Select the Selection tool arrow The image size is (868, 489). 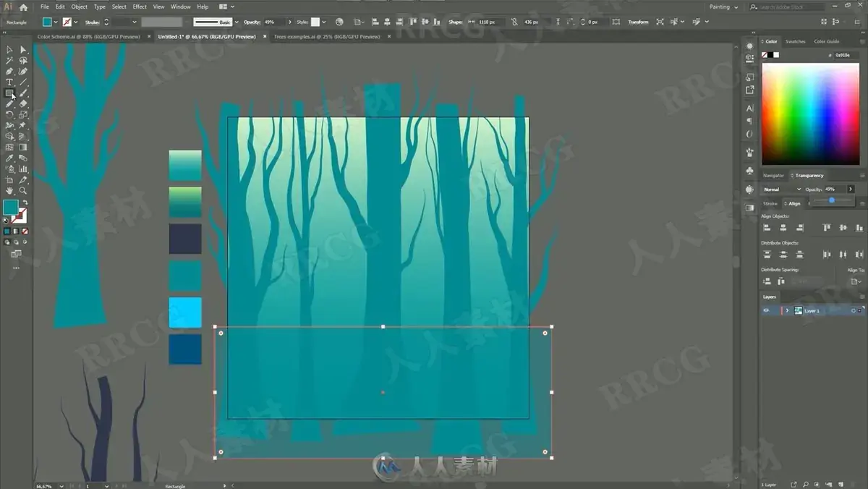pyautogui.click(x=9, y=50)
